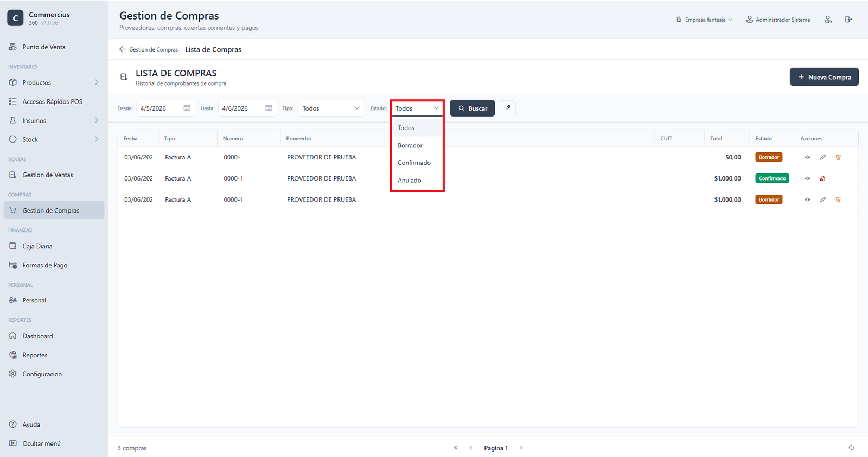Image resolution: width=868 pixels, height=457 pixels.
Task: Click the red annul icon on the Confirmado row
Action: (822, 178)
